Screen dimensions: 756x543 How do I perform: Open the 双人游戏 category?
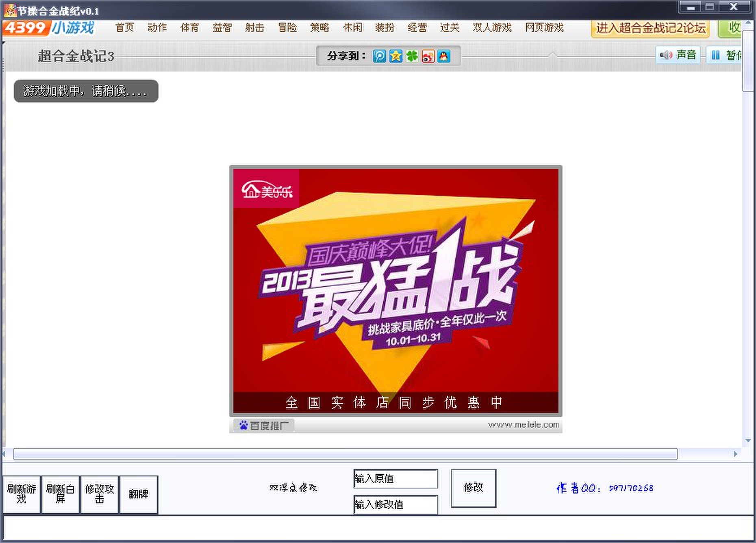492,28
